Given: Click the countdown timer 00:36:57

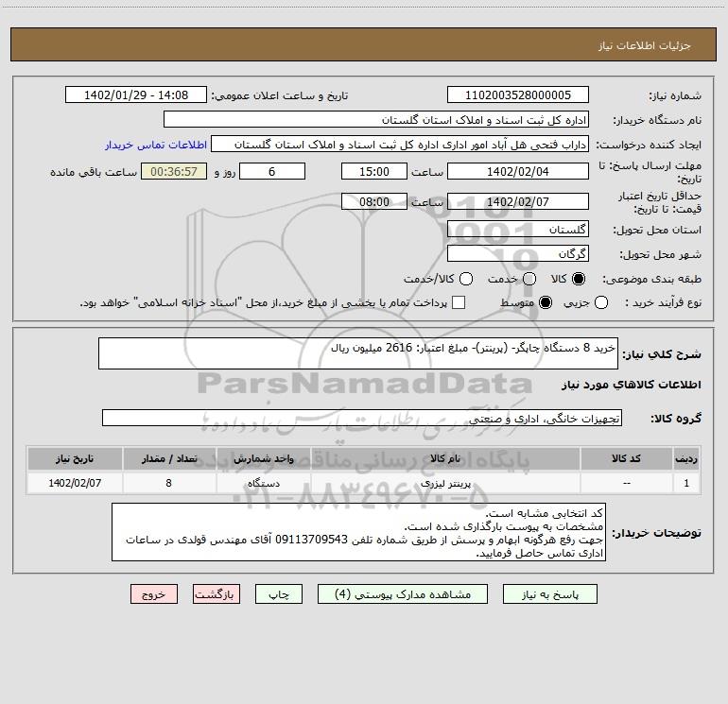Looking at the screenshot, I should (x=174, y=172).
